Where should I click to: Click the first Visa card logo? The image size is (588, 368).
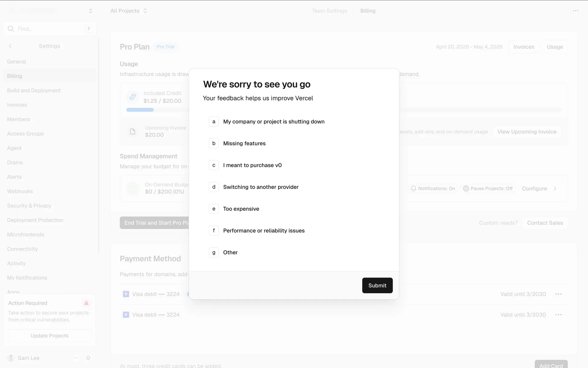[126, 294]
